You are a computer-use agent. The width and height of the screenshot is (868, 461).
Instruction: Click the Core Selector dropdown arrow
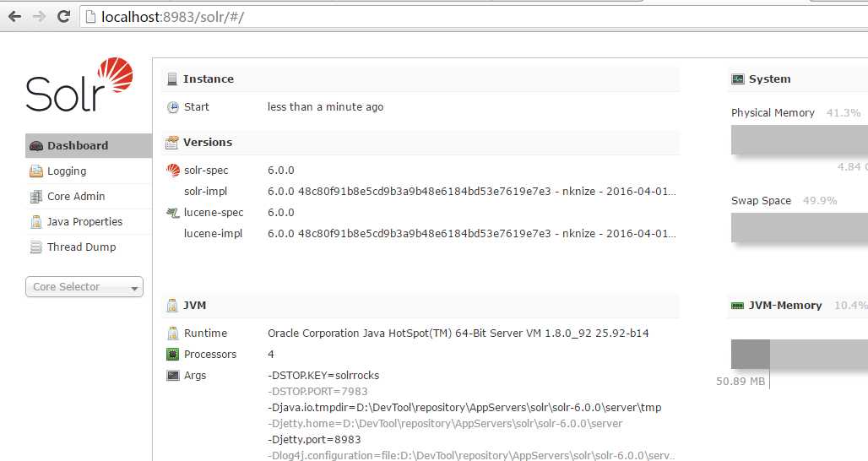tap(134, 288)
